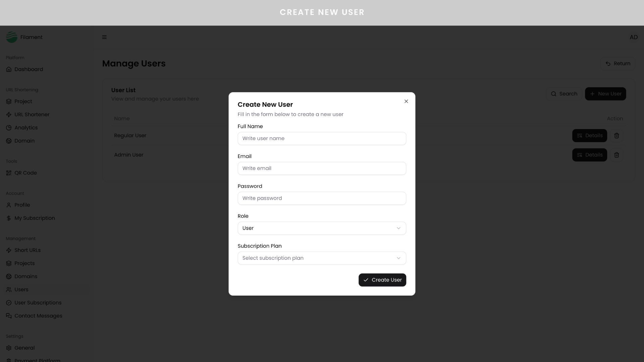The image size is (644, 362).
Task: Navigate to Contact Messages
Action: (38, 316)
